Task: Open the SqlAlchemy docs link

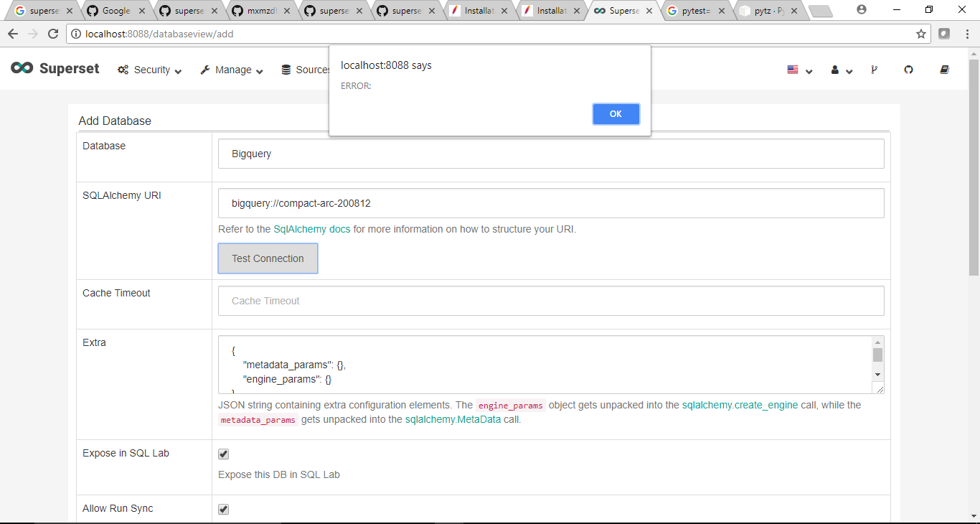Action: (312, 229)
